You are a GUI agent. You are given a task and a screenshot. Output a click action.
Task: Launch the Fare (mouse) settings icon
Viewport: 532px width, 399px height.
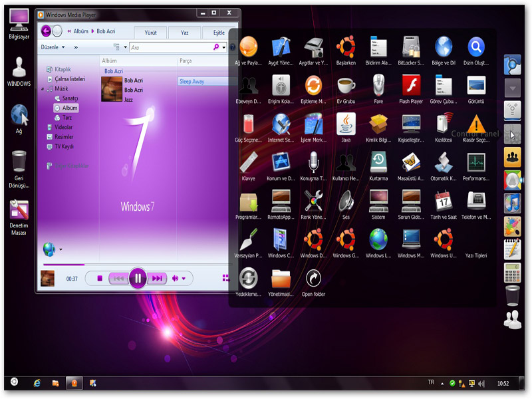pyautogui.click(x=378, y=86)
